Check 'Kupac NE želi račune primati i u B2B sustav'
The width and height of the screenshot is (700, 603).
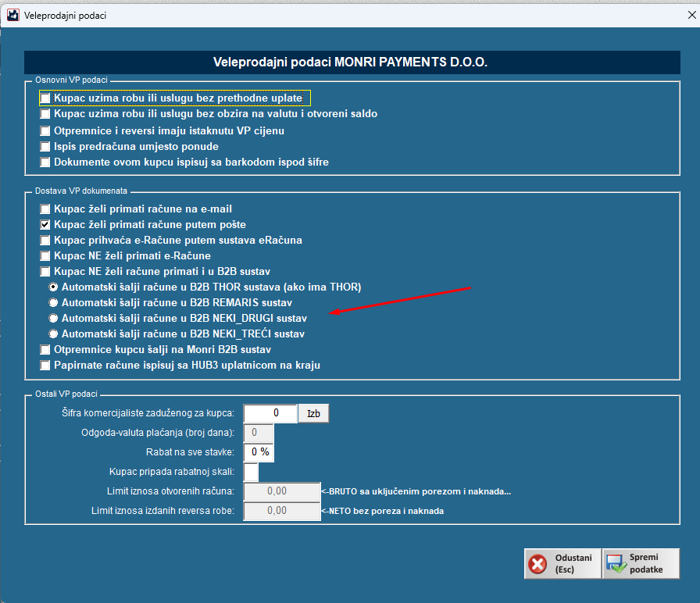(x=45, y=271)
